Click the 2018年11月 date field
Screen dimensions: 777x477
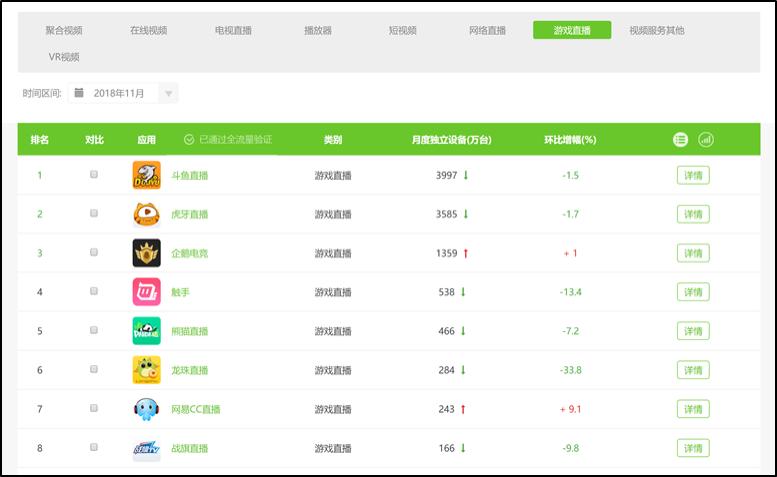tap(122, 93)
